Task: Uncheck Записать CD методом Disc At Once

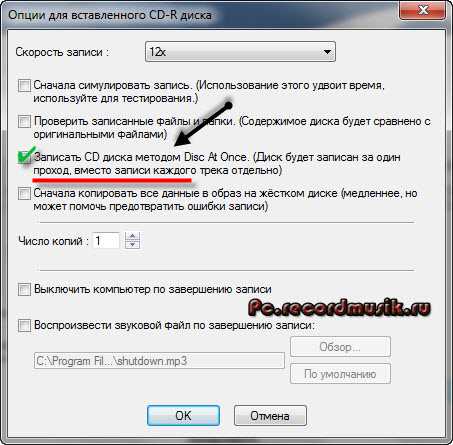Action: pyautogui.click(x=24, y=157)
